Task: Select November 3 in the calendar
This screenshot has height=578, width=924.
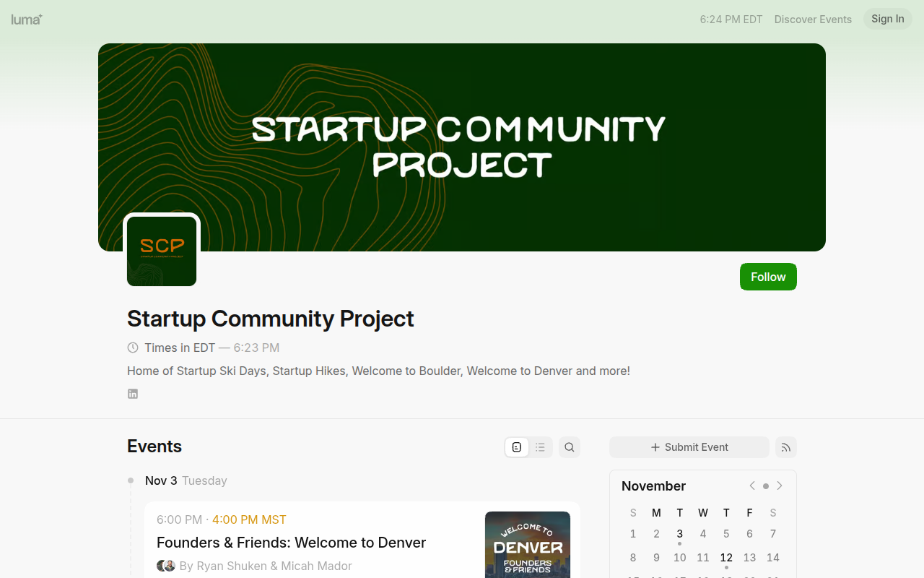Action: point(680,534)
